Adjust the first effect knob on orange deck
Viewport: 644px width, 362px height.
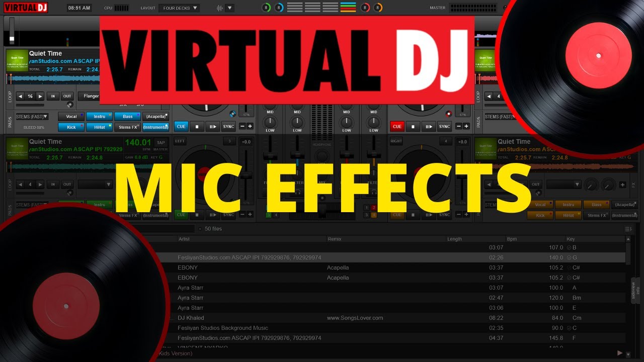592,186
